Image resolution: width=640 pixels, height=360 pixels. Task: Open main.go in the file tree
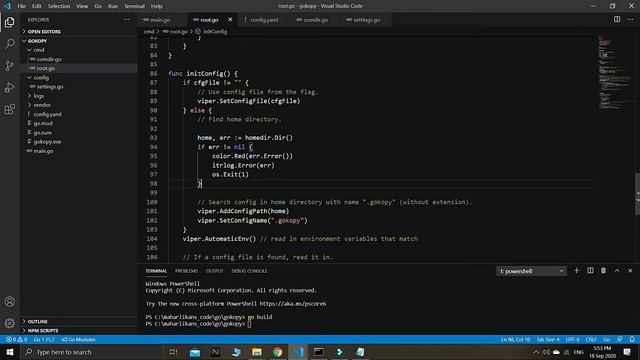coord(43,151)
